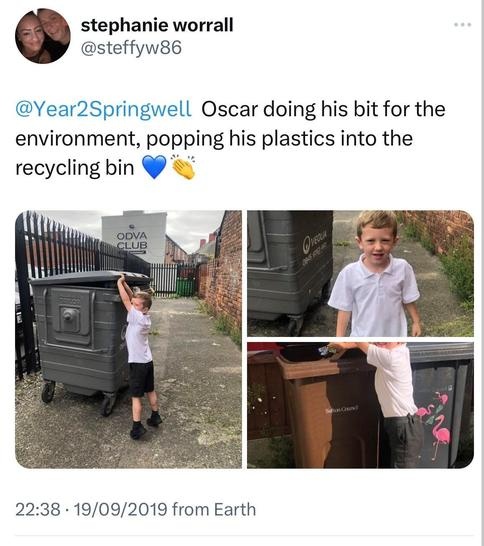484x546 pixels.
Task: Click stephanie worrall's round profile avatar
Action: (43, 36)
